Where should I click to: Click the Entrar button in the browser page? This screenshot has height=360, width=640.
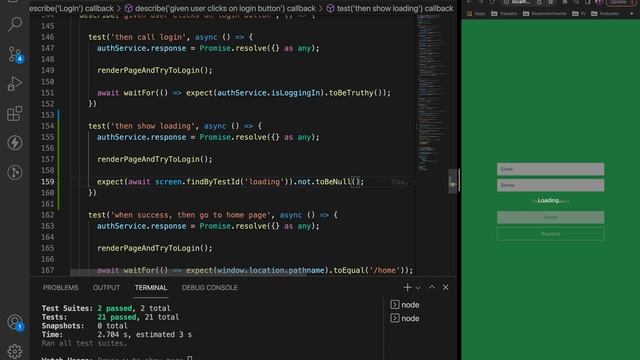pos(550,217)
